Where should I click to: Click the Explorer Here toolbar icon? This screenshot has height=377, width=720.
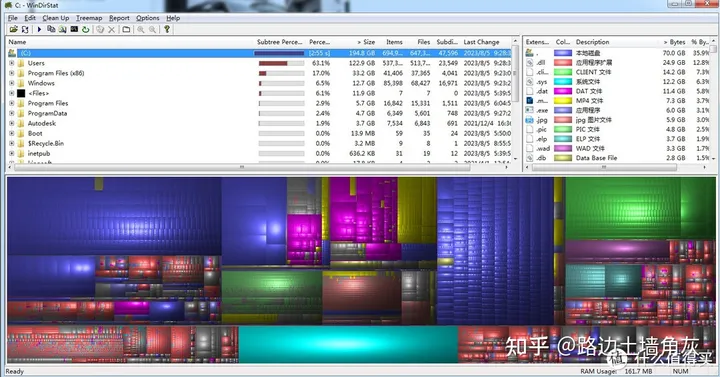click(x=62, y=29)
